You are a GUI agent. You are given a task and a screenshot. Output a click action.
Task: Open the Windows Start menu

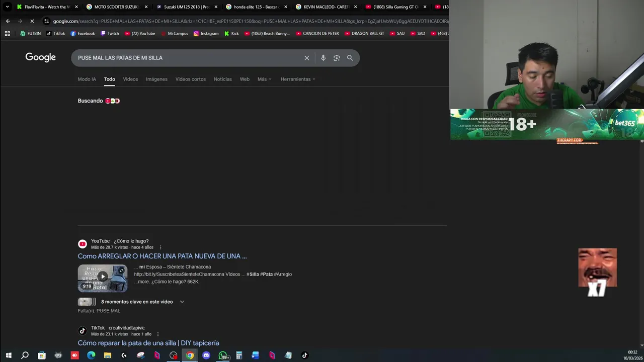8,355
